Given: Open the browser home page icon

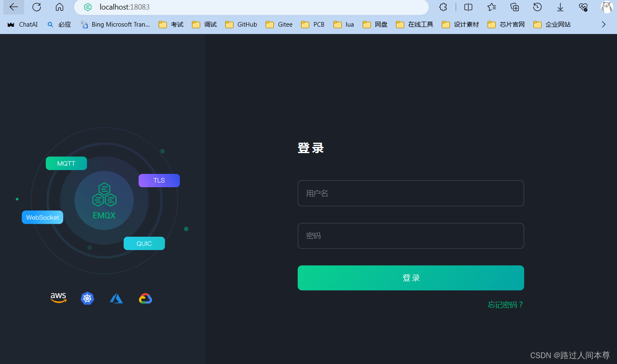Looking at the screenshot, I should 60,7.
